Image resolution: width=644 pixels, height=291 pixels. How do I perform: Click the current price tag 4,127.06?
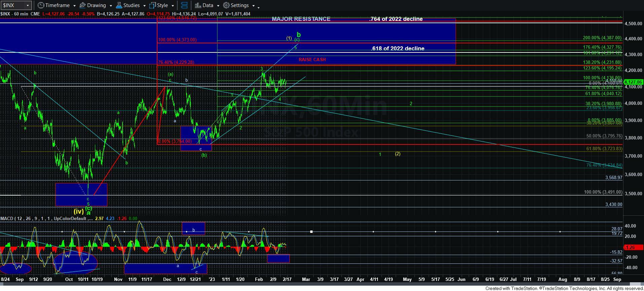tap(633, 82)
